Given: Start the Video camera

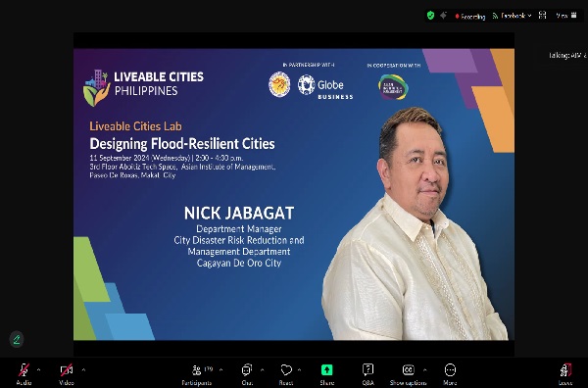Looking at the screenshot, I should 67,374.
